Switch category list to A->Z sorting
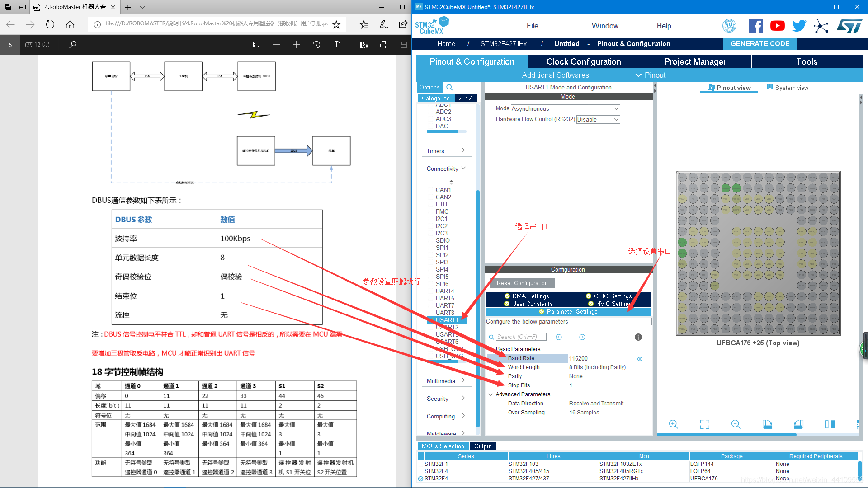 coord(465,98)
